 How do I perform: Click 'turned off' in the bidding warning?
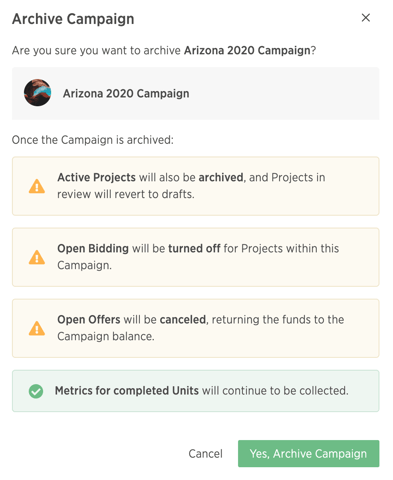click(194, 248)
